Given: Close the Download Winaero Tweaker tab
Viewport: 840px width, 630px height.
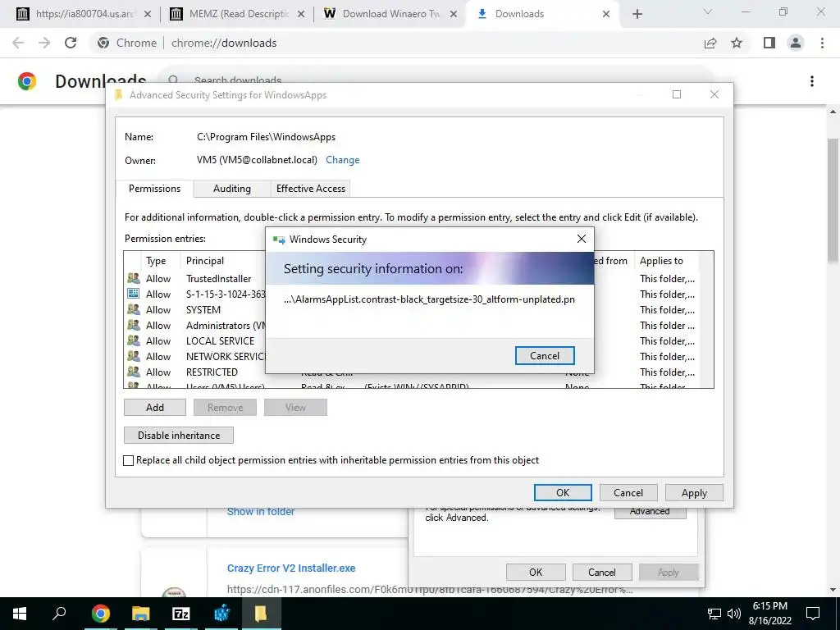Looking at the screenshot, I should [454, 14].
